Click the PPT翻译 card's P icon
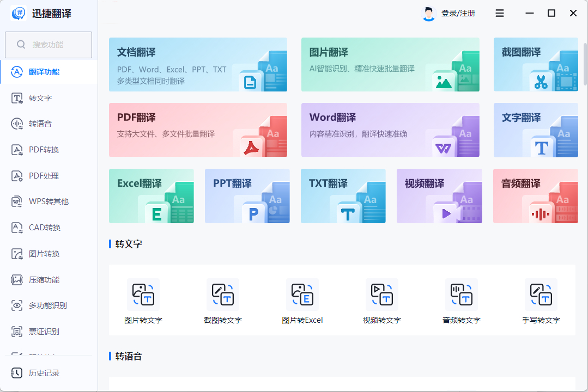This screenshot has height=392, width=588. [x=253, y=214]
